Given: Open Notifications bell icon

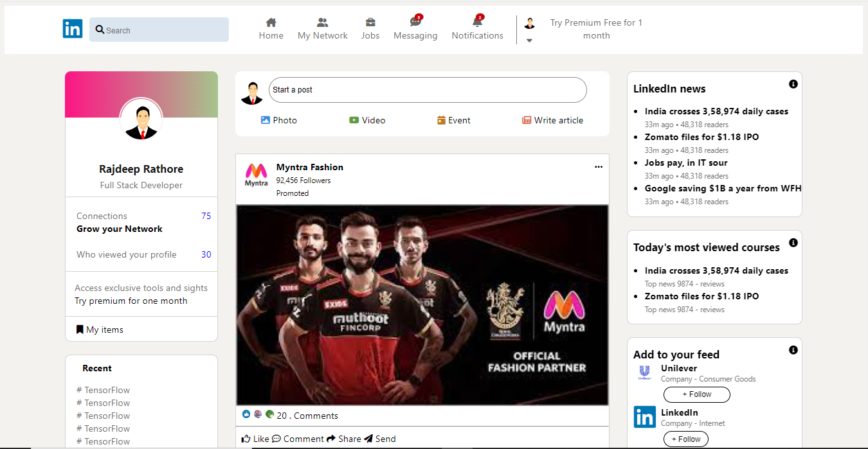Looking at the screenshot, I should [477, 22].
